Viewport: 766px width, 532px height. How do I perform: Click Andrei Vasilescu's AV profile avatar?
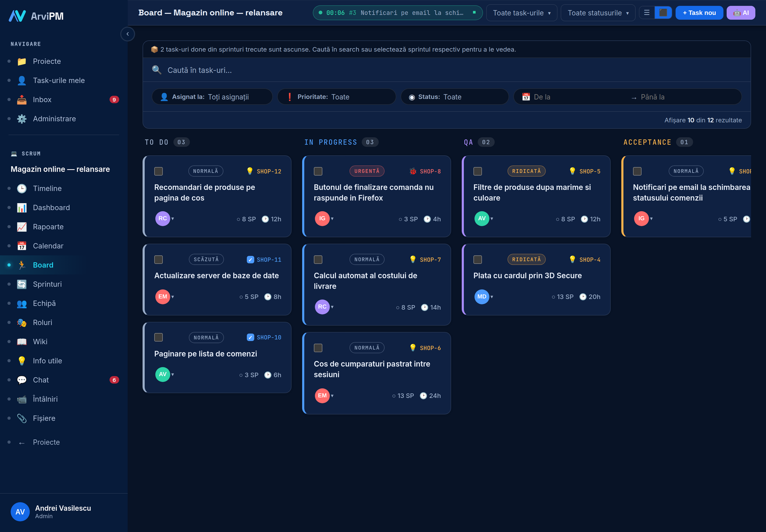pyautogui.click(x=20, y=512)
